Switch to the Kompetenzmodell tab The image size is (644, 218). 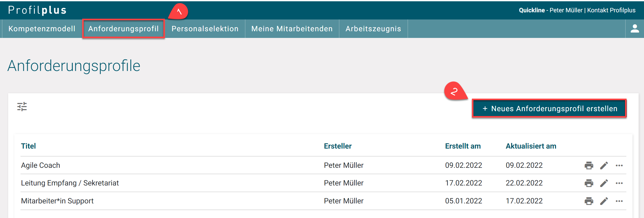[x=42, y=29]
